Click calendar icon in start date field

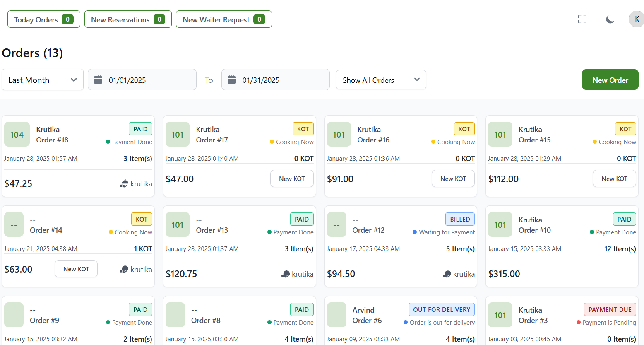(x=98, y=80)
